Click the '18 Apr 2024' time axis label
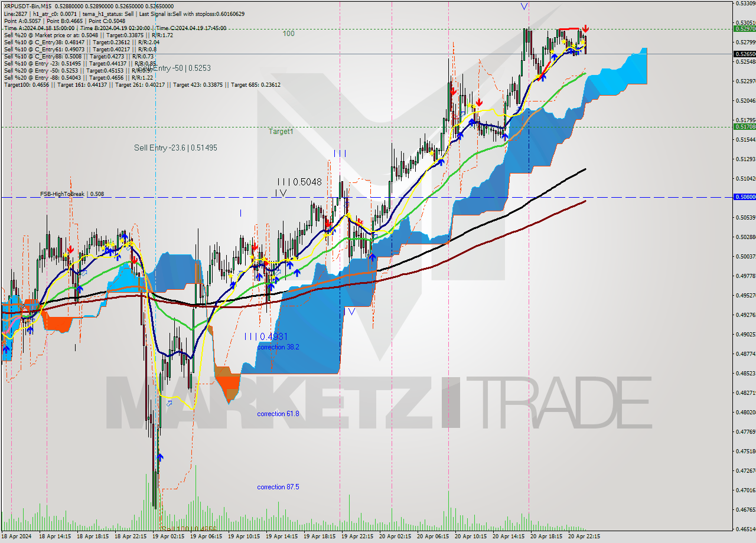Screen dimensions: 756x543 click(x=17, y=537)
